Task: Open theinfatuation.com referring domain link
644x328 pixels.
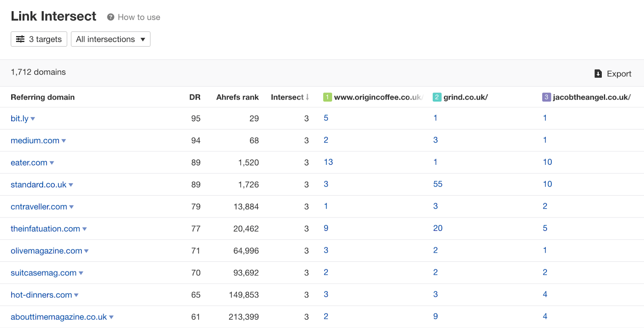Action: pos(45,229)
